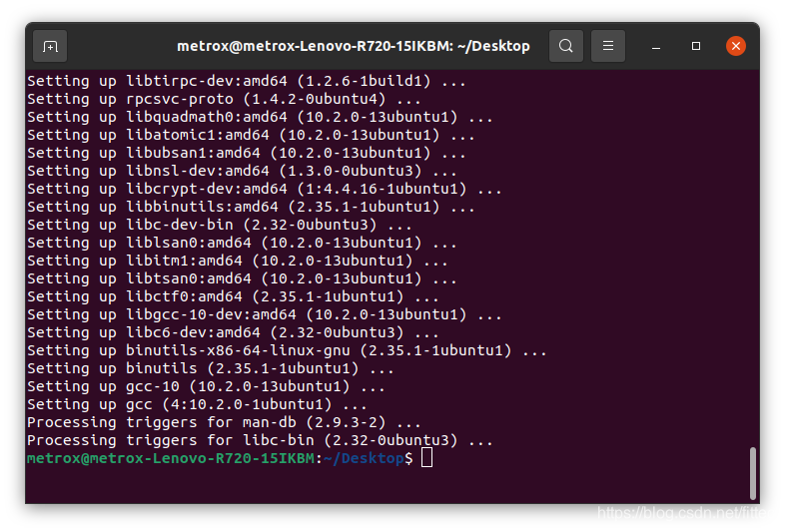
Task: Click line 'Setting up gcc-10'
Action: (206, 387)
